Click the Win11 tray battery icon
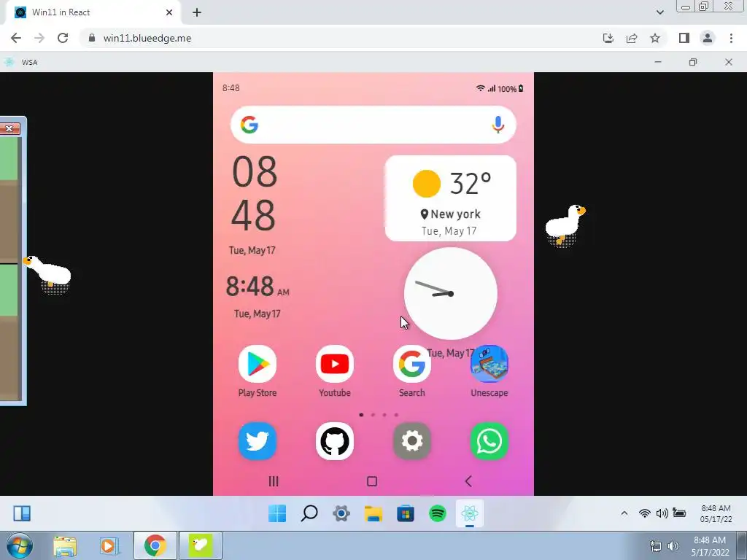This screenshot has width=747, height=560. pyautogui.click(x=679, y=513)
